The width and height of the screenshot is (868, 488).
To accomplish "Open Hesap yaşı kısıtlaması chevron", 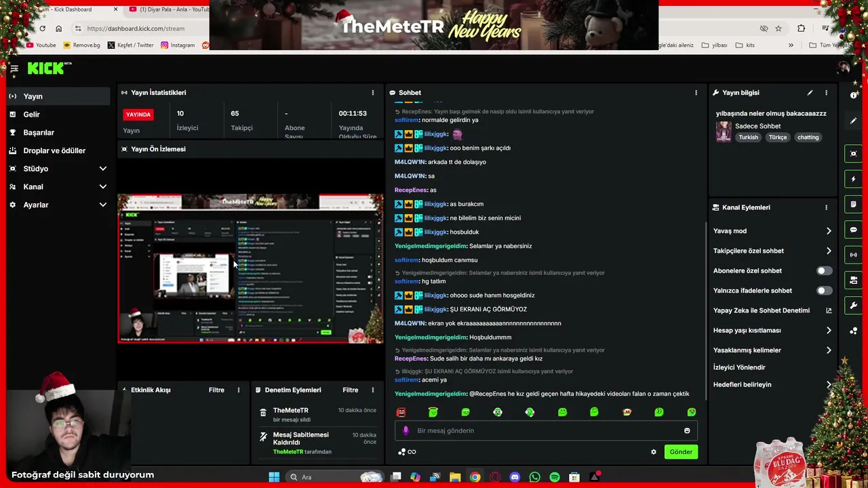I will pyautogui.click(x=829, y=331).
